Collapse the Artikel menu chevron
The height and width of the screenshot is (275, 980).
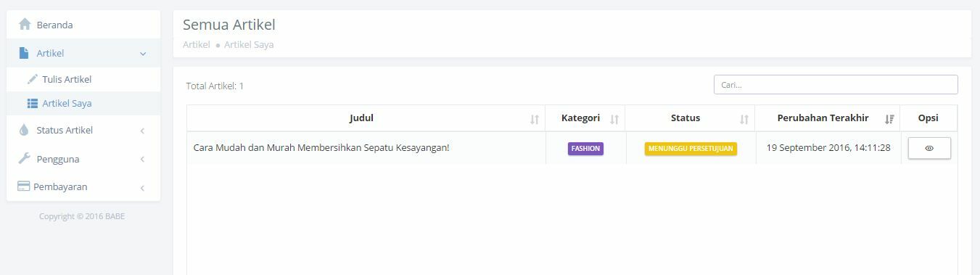click(x=143, y=54)
